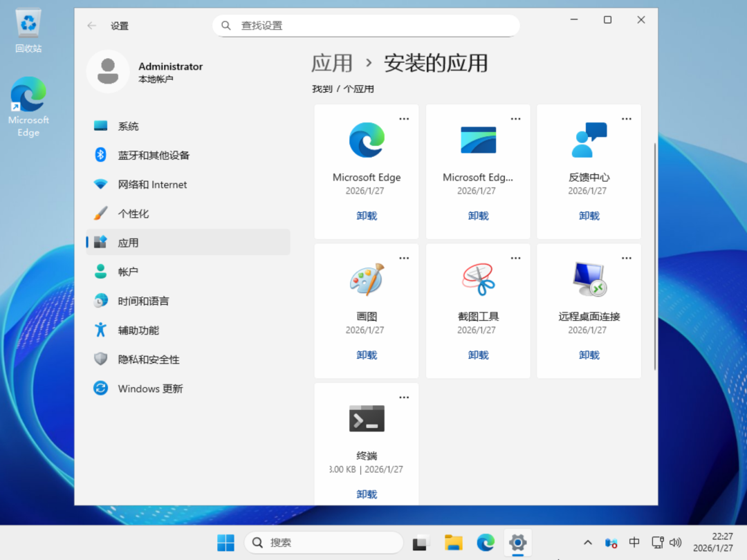Click the 终端 terminal app icon
This screenshot has width=747, height=560.
(x=367, y=418)
